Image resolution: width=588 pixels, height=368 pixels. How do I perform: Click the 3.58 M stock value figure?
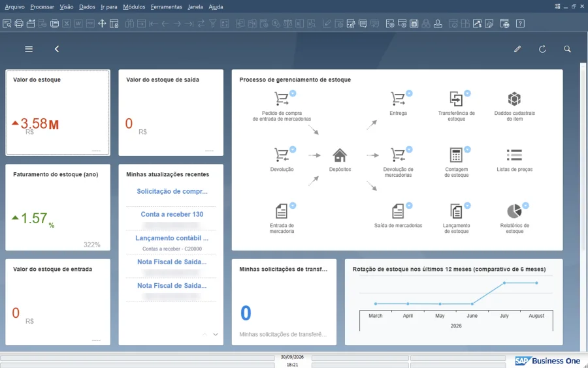pyautogui.click(x=39, y=123)
